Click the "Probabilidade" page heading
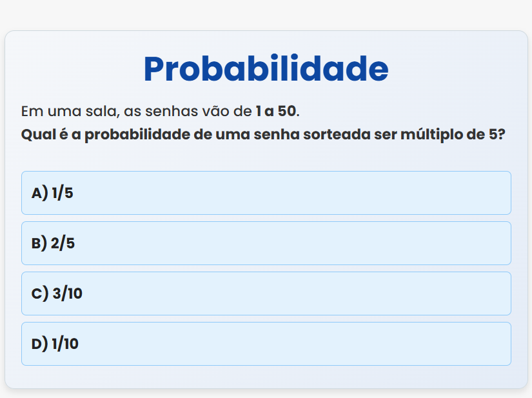 (x=266, y=69)
